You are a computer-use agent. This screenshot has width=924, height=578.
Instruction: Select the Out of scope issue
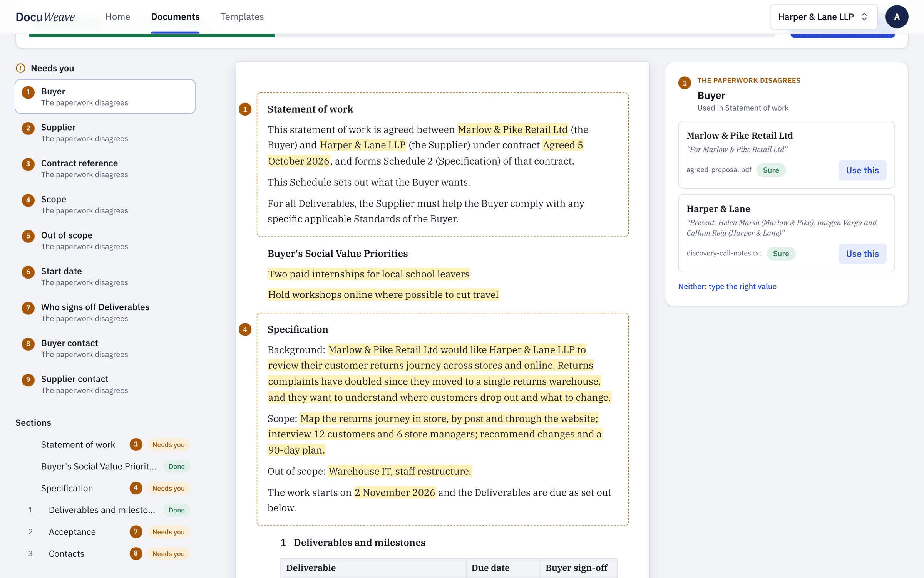click(x=105, y=240)
